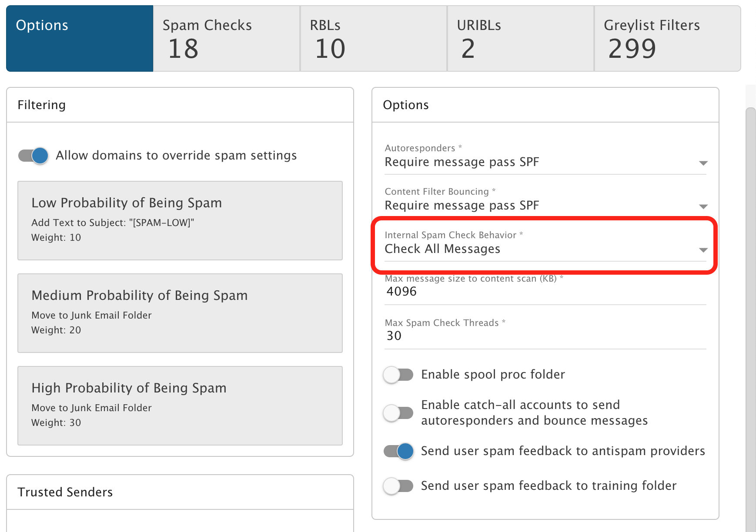
Task: Click the vertical scrollbar on the right
Action: tap(750, 319)
